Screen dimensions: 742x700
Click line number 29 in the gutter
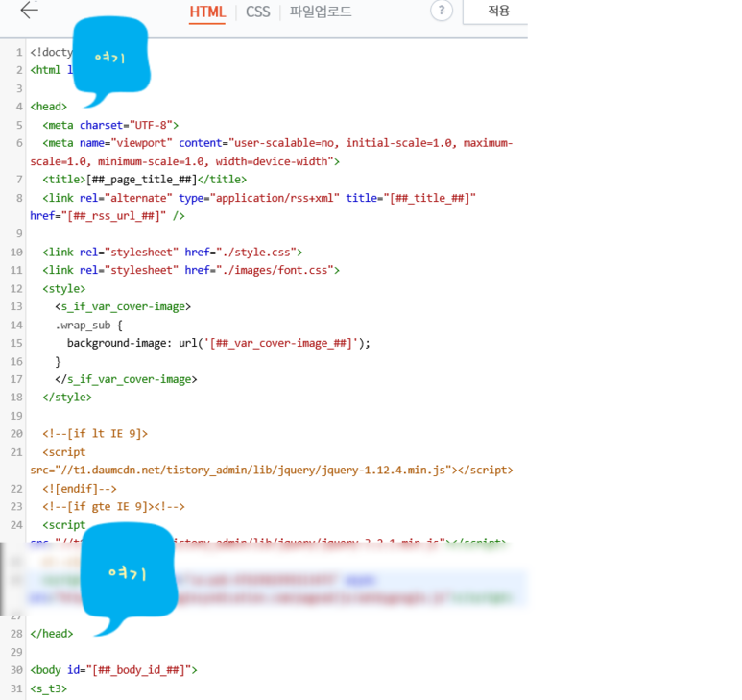pos(16,652)
